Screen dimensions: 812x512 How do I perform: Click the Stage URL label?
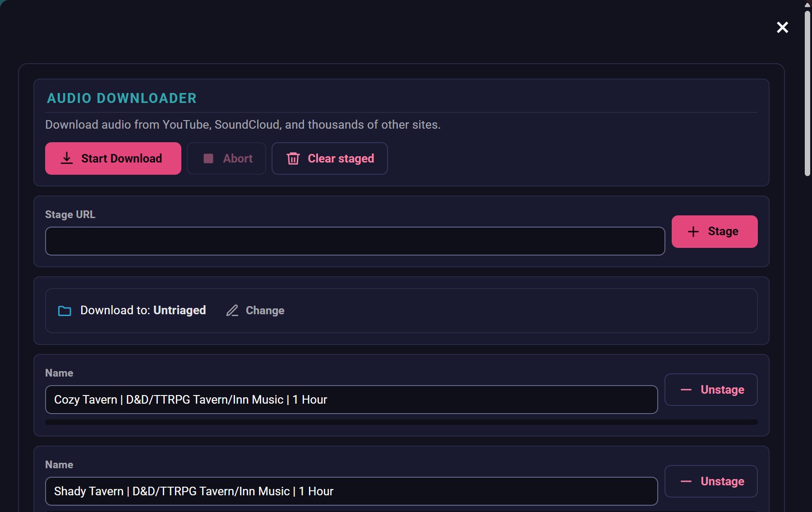pyautogui.click(x=70, y=214)
